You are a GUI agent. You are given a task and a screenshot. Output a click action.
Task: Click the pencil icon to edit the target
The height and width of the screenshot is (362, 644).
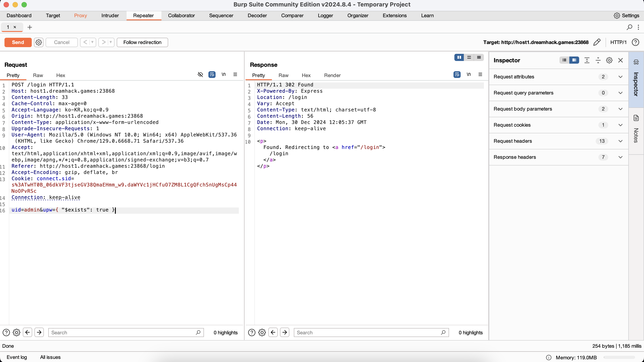[597, 42]
